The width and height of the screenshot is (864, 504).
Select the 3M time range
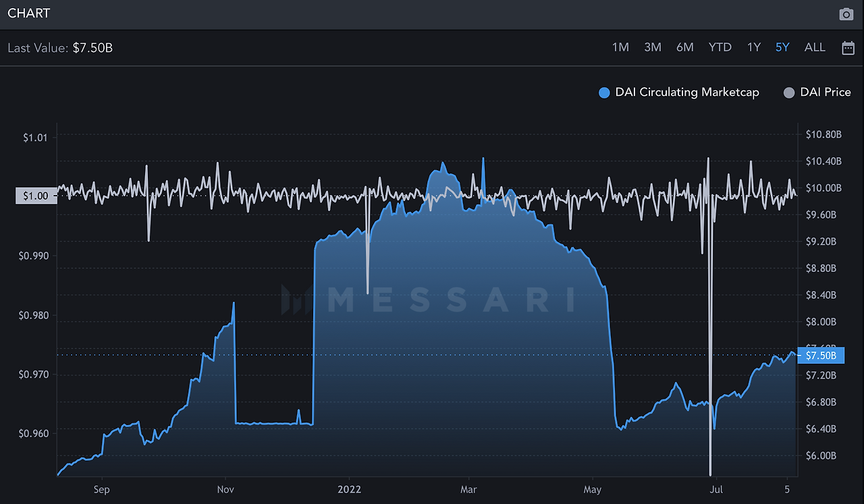pos(653,47)
